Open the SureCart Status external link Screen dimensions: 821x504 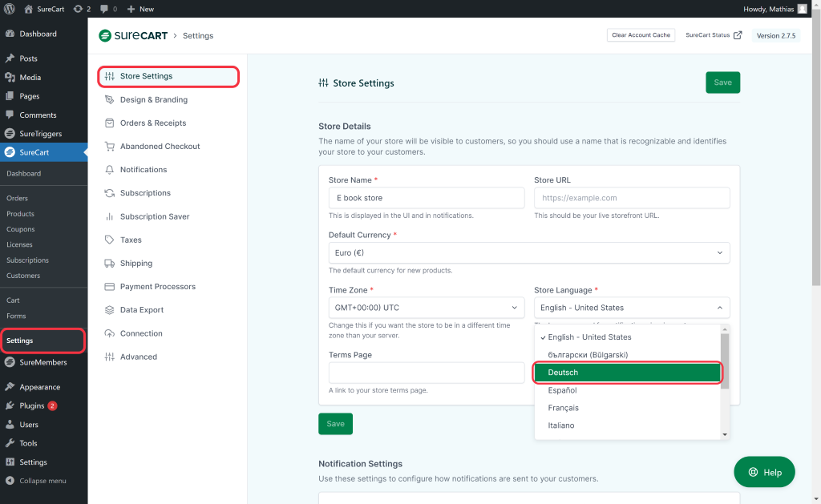714,35
